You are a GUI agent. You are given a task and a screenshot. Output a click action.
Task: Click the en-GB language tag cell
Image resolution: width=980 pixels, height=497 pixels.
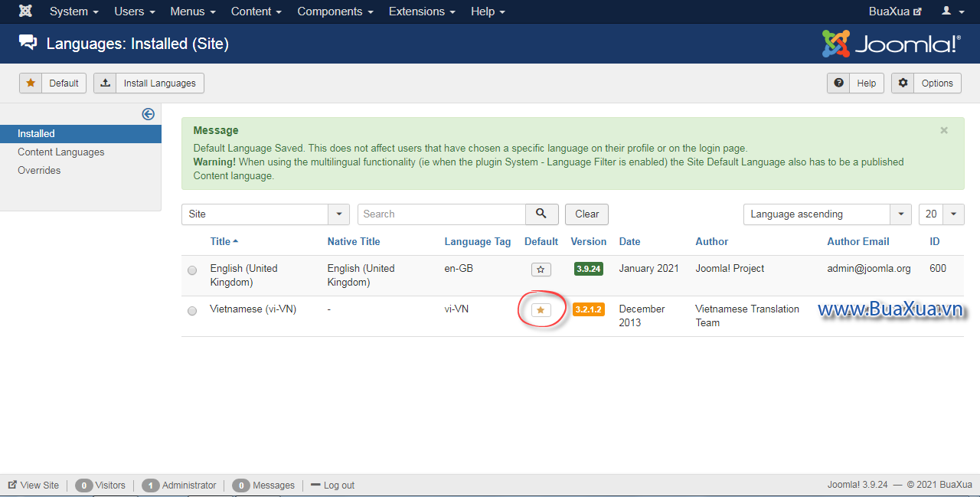click(x=459, y=269)
